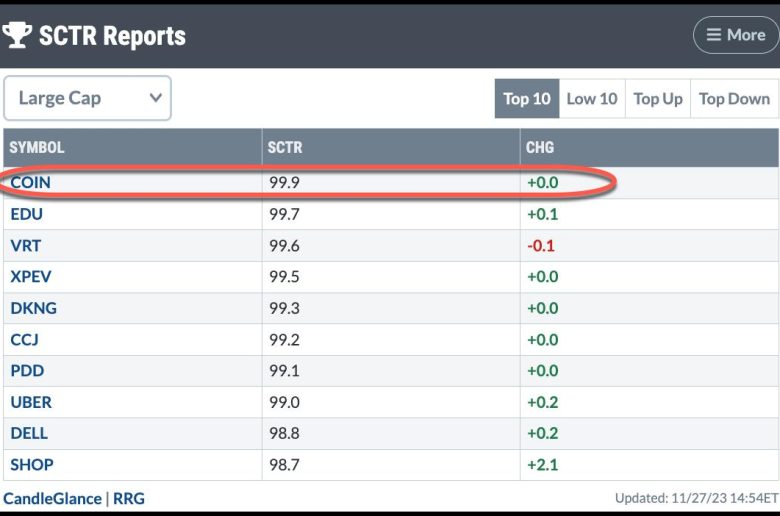The width and height of the screenshot is (780, 516).
Task: Open the VRT symbol link
Action: (x=25, y=245)
